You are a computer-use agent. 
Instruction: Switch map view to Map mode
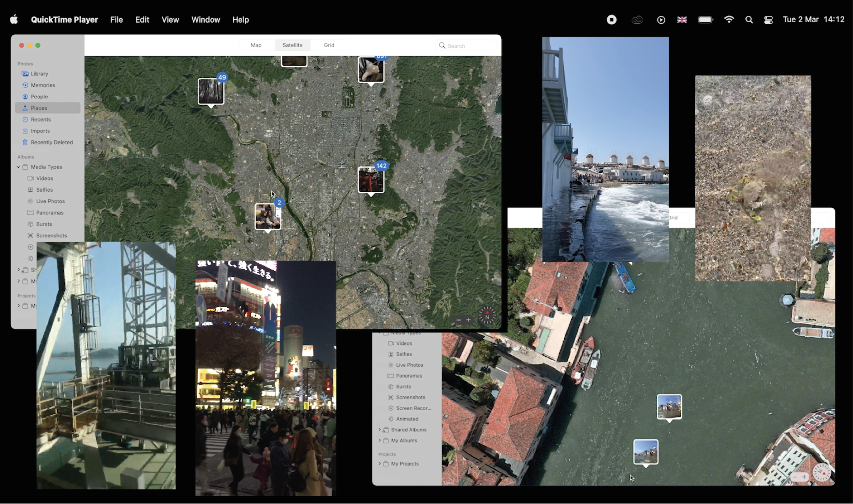tap(256, 45)
